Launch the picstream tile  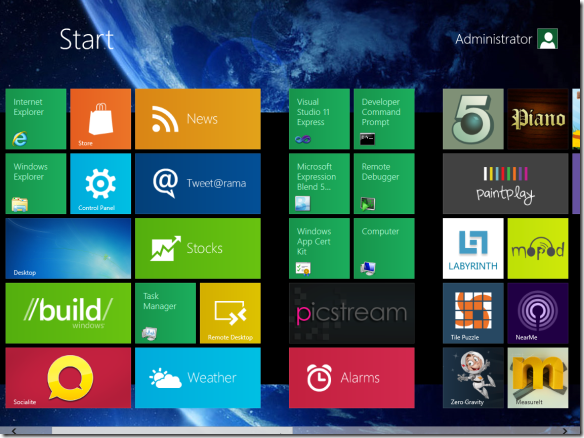tap(352, 313)
